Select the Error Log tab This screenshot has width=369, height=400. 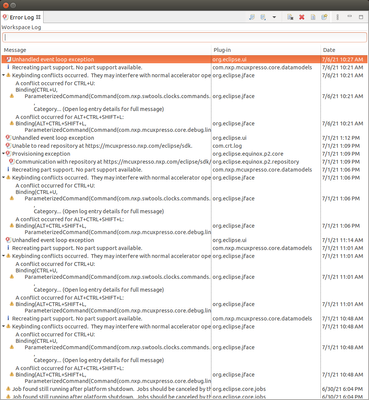(22, 17)
